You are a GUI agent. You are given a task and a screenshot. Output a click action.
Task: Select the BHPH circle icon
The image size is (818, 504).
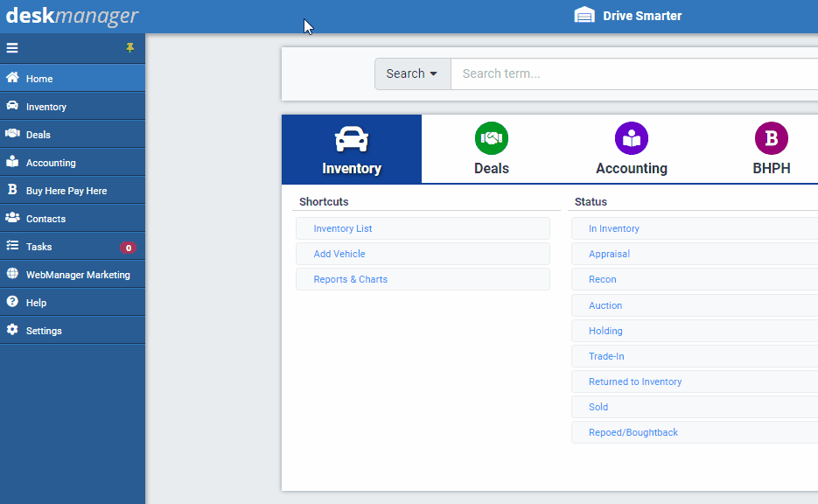[x=771, y=138]
